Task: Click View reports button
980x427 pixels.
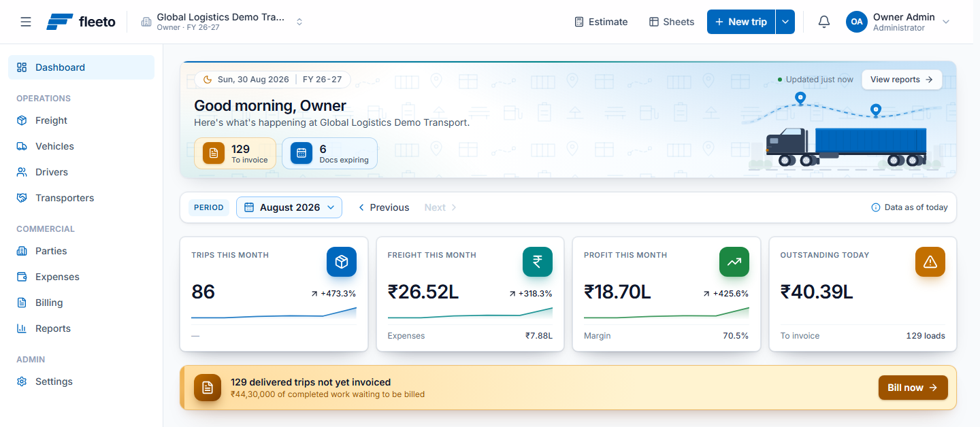Action: point(902,80)
